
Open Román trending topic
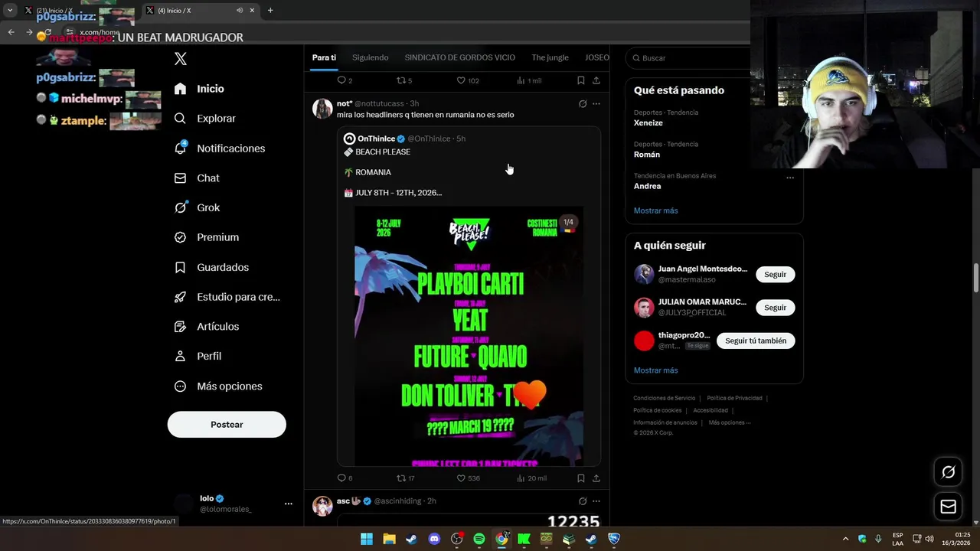pos(647,155)
